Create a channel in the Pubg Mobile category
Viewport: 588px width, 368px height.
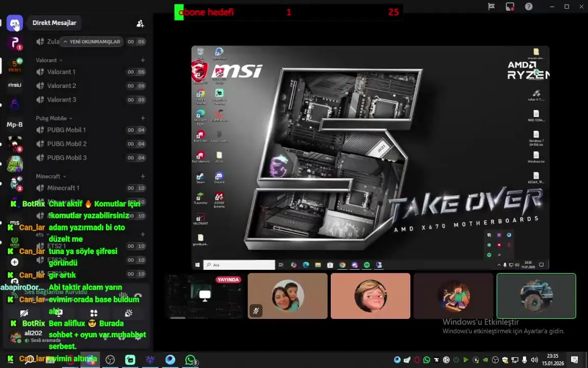[143, 118]
